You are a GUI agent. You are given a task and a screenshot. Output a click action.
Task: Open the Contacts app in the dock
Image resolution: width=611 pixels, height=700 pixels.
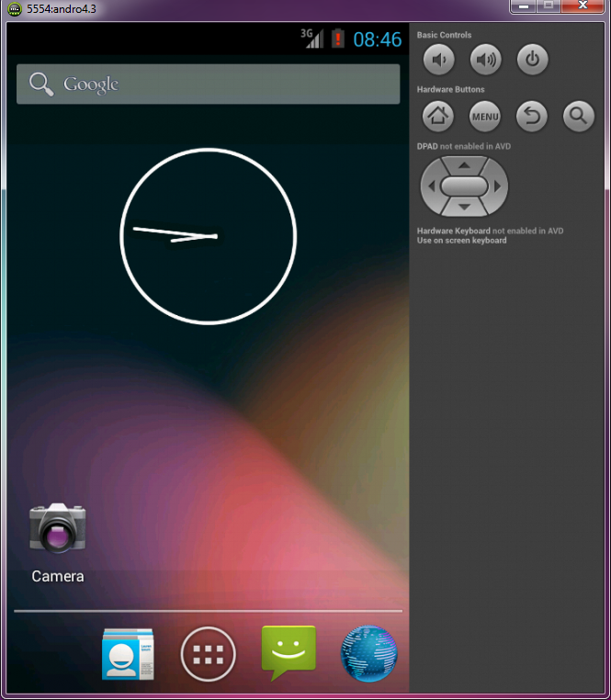128,653
